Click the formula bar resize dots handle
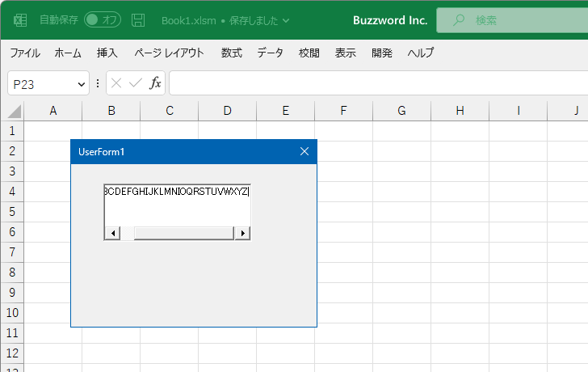The width and height of the screenshot is (588, 372). (98, 82)
